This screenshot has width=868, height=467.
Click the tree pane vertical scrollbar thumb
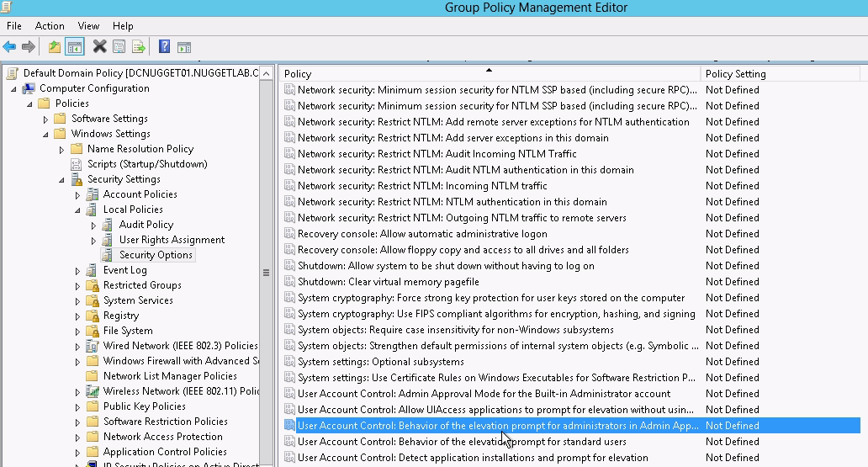pyautogui.click(x=267, y=273)
